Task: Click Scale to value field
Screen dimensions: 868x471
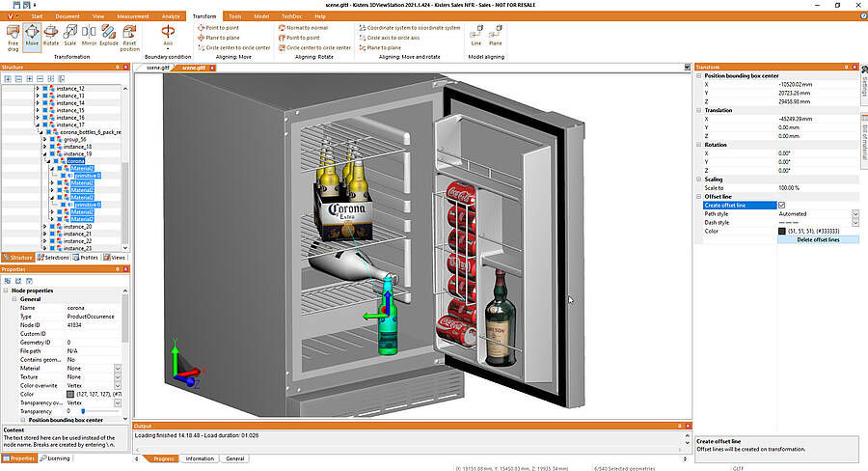Action: point(818,188)
